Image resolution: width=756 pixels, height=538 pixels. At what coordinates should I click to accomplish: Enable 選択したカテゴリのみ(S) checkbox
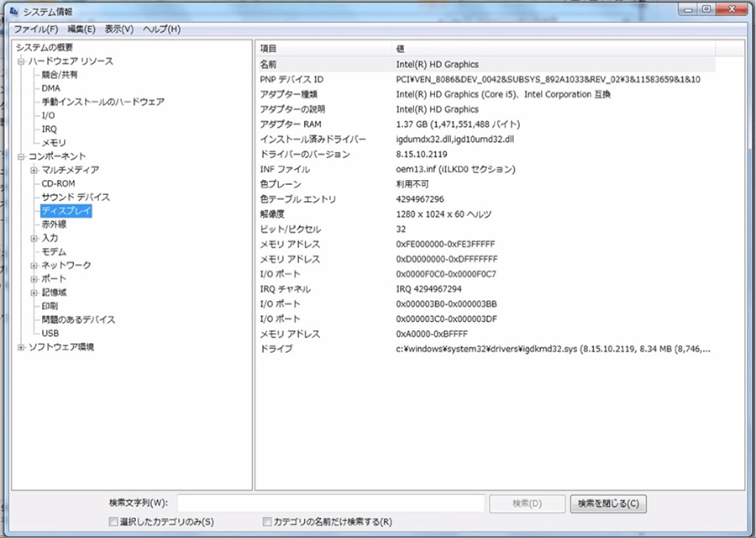pyautogui.click(x=113, y=521)
